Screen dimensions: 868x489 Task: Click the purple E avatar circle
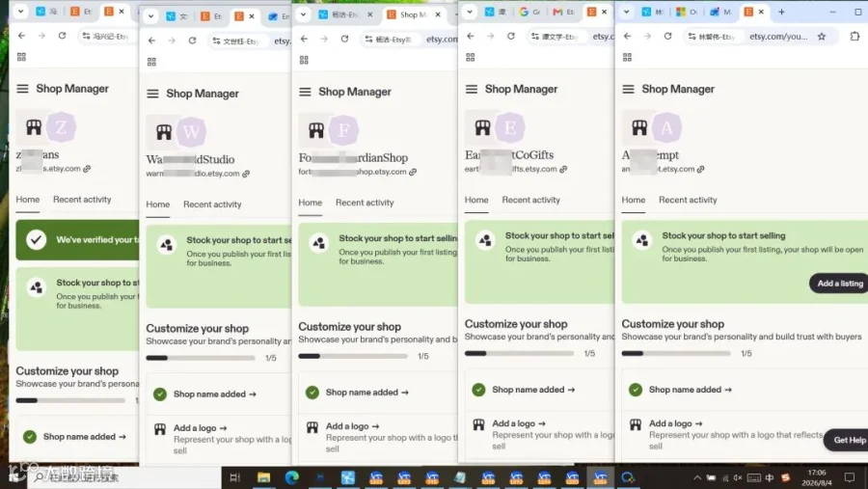tap(510, 127)
